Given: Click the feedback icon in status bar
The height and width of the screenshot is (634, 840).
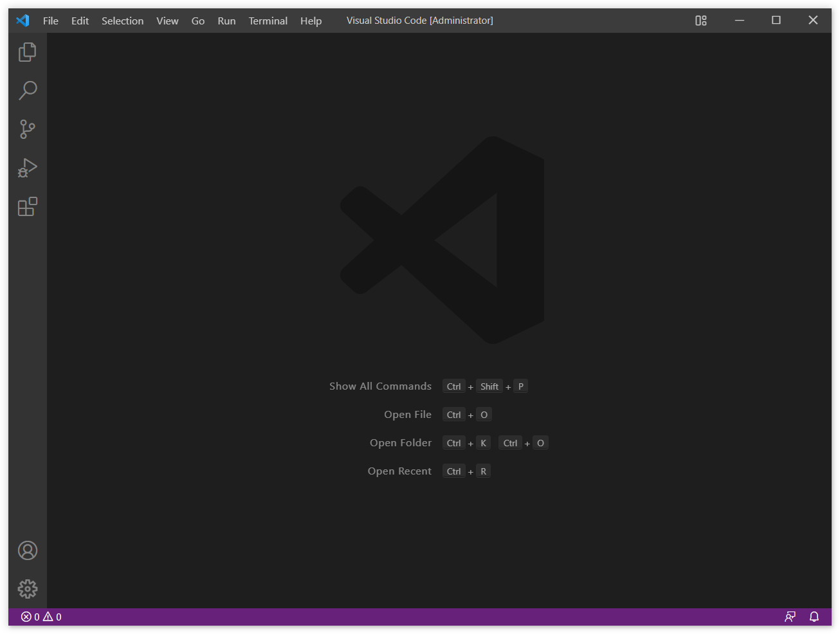Looking at the screenshot, I should coord(790,617).
